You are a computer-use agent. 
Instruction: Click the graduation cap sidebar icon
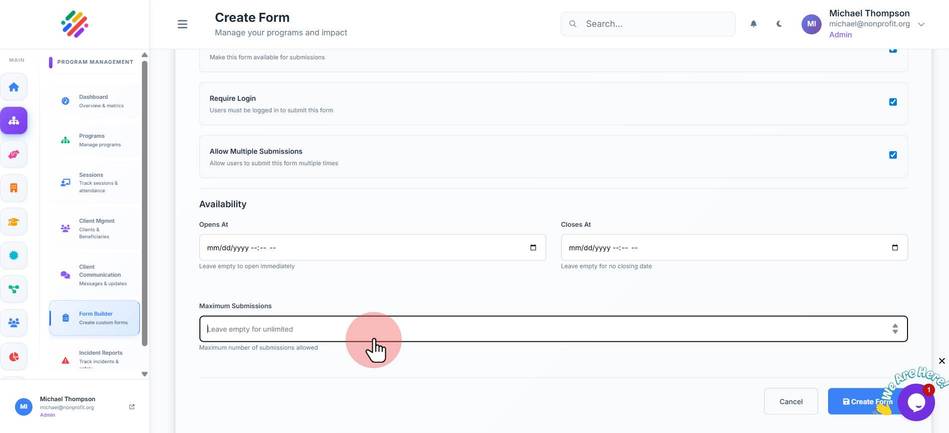point(13,222)
